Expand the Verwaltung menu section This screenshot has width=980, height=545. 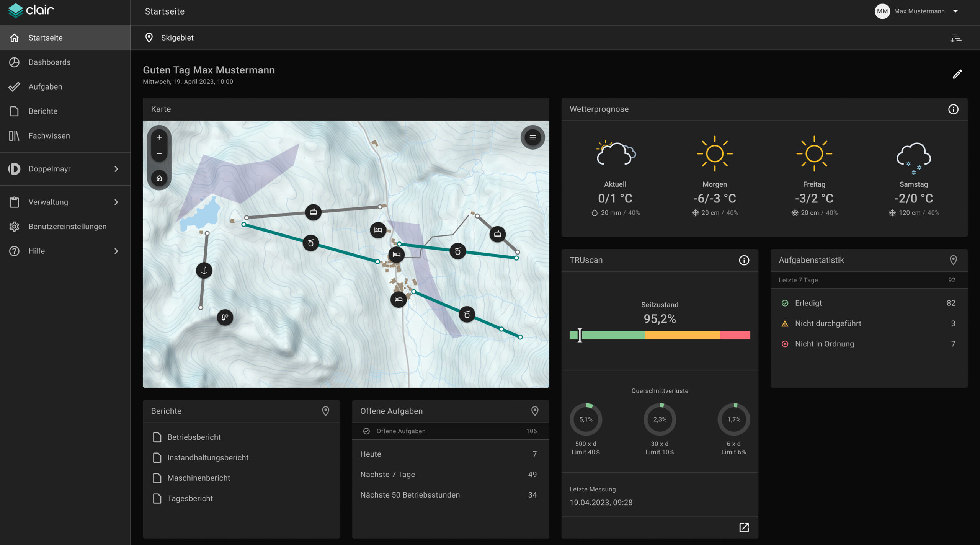tap(116, 202)
